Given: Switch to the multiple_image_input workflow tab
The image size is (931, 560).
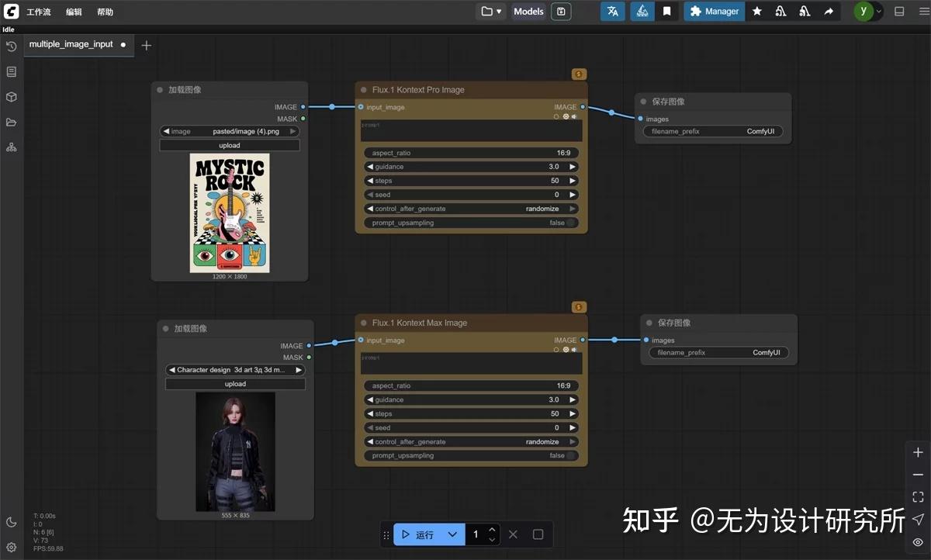Looking at the screenshot, I should 73,44.
